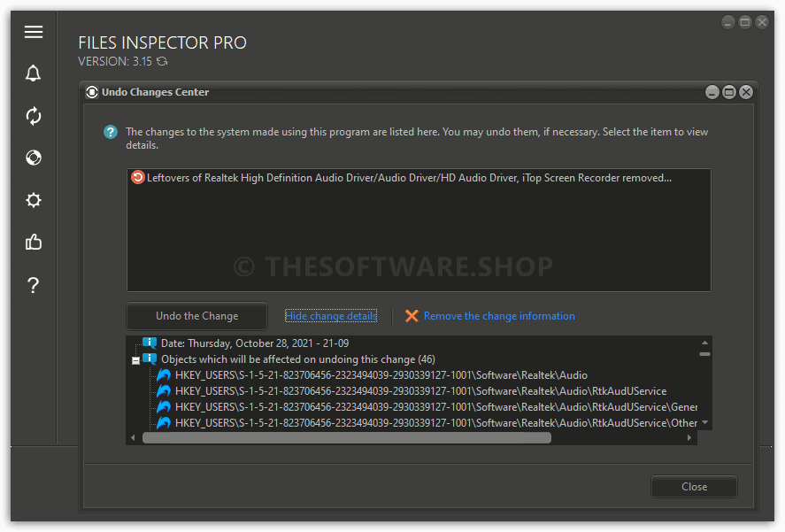Select the Objects which will be affected (46) row
Screen dimensions: 785x532
(x=298, y=359)
